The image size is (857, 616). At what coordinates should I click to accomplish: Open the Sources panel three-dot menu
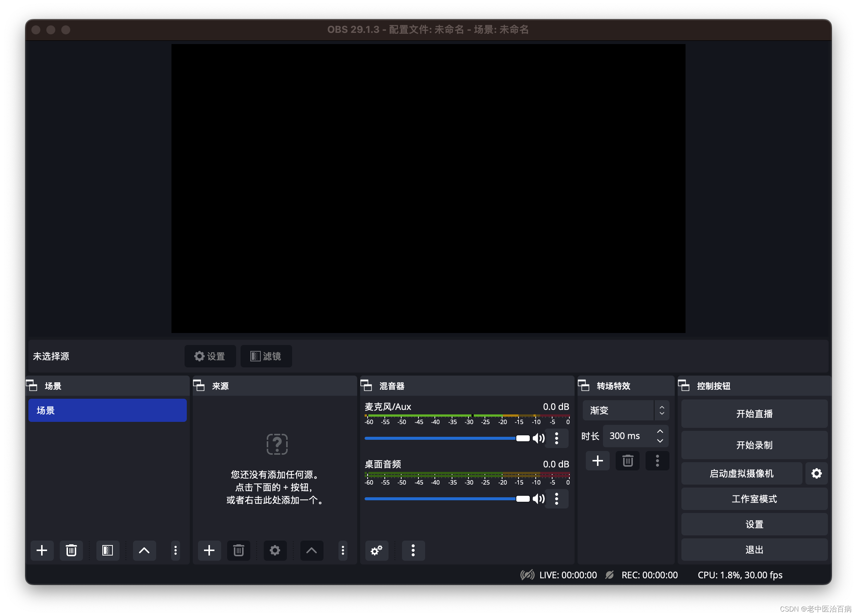click(343, 550)
